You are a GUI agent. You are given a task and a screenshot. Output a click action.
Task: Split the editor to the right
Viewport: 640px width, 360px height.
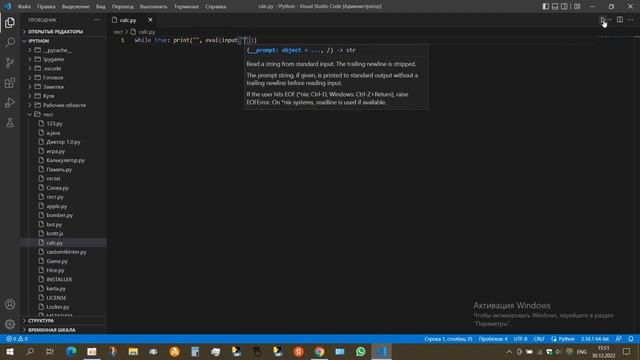(620, 20)
